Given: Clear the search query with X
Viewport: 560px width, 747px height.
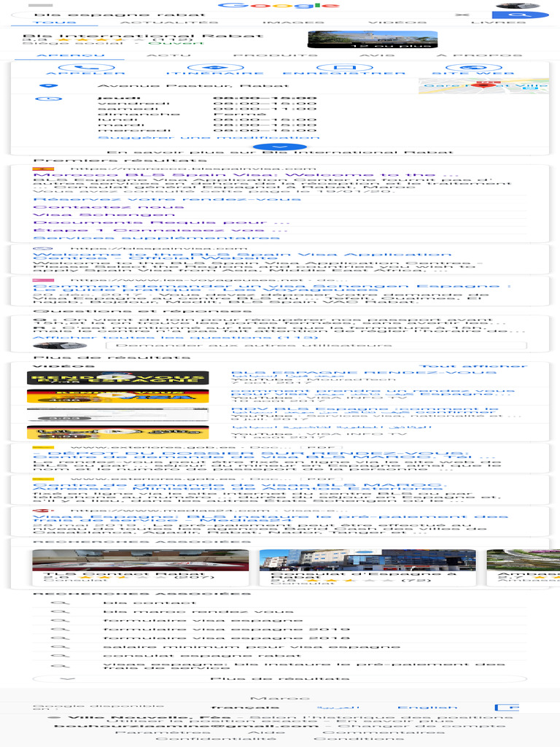Looking at the screenshot, I should [462, 15].
